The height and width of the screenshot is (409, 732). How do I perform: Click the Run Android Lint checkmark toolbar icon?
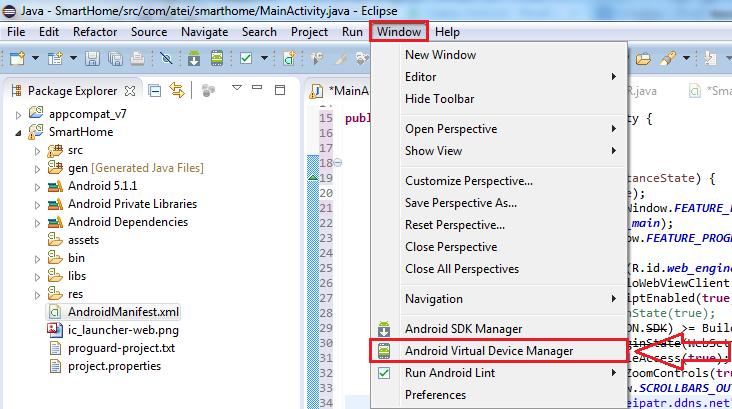(x=246, y=58)
